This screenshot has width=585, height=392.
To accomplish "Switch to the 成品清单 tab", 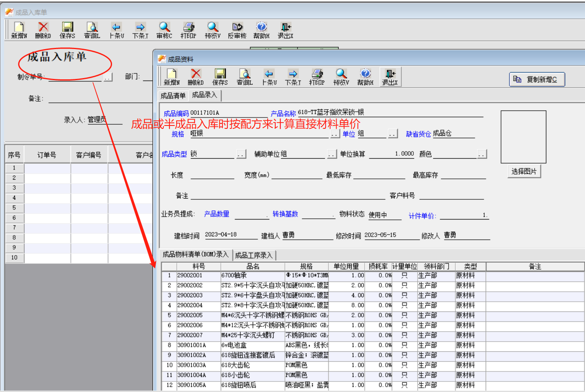I will [x=173, y=96].
